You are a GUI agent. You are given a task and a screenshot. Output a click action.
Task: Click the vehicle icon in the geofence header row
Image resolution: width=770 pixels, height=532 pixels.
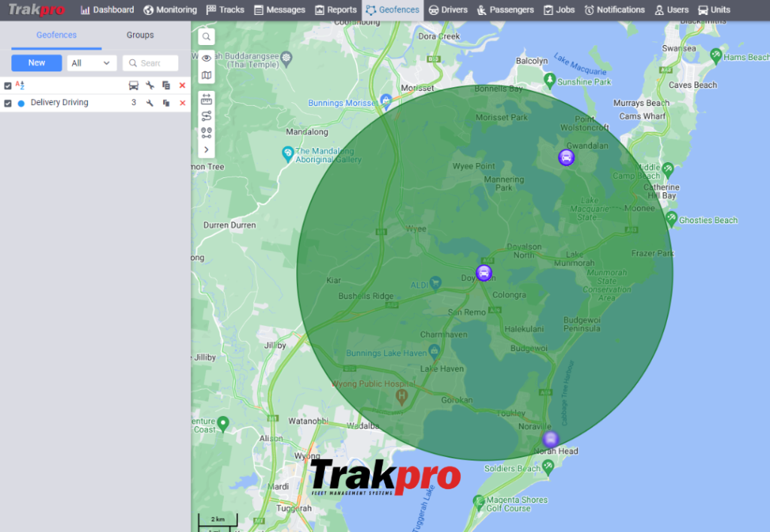[x=134, y=85]
